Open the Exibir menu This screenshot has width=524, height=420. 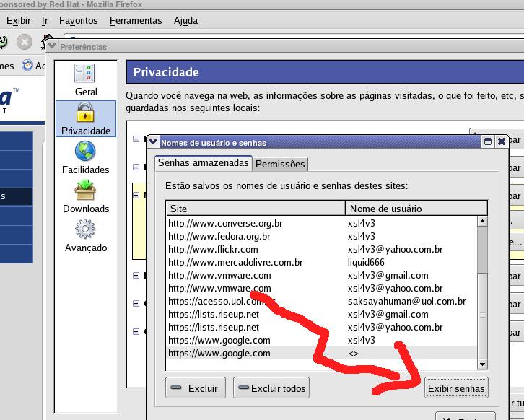(19, 21)
